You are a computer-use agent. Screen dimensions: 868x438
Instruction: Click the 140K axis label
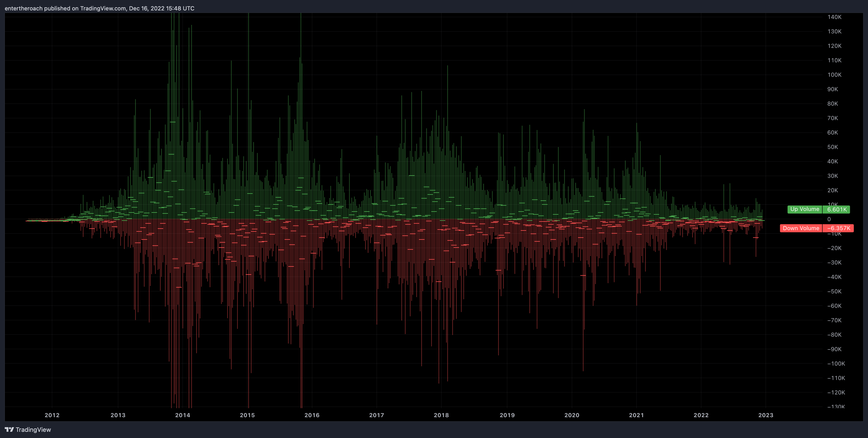tap(834, 17)
